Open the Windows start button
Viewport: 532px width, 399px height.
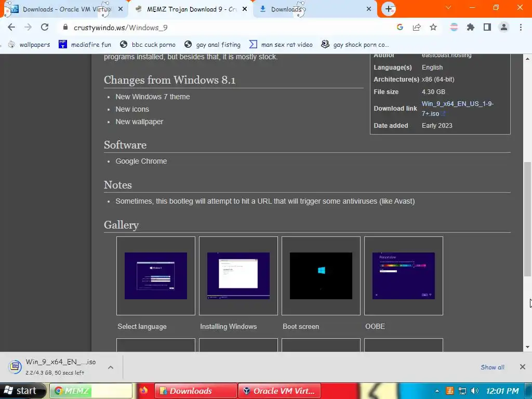click(x=22, y=391)
